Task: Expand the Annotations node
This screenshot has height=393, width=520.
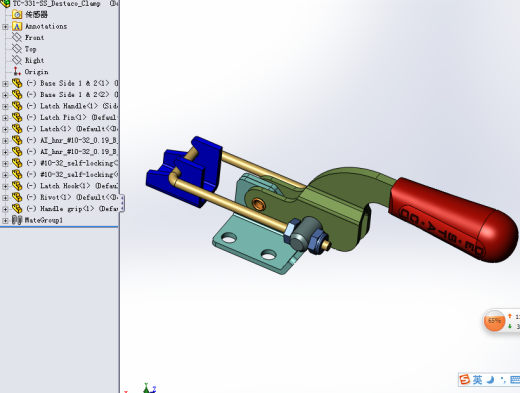Action: click(x=5, y=26)
